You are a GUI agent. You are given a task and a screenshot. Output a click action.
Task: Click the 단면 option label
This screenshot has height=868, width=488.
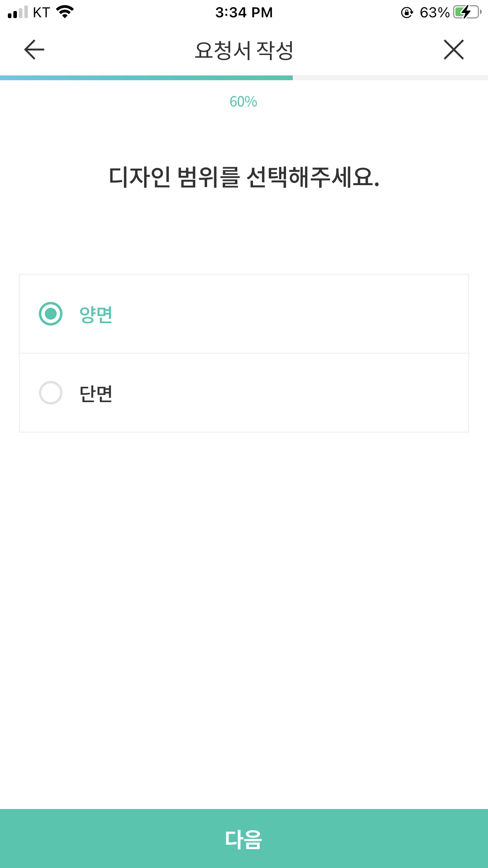pyautogui.click(x=96, y=394)
